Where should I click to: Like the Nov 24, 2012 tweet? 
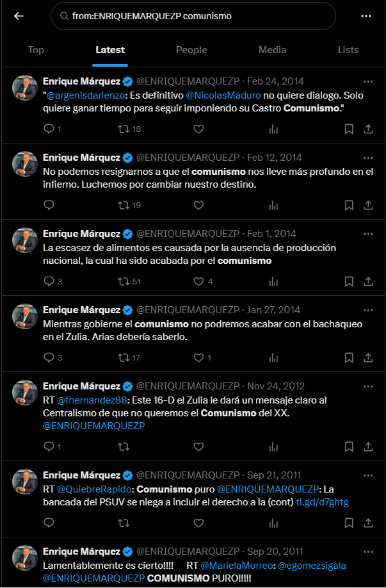(198, 446)
